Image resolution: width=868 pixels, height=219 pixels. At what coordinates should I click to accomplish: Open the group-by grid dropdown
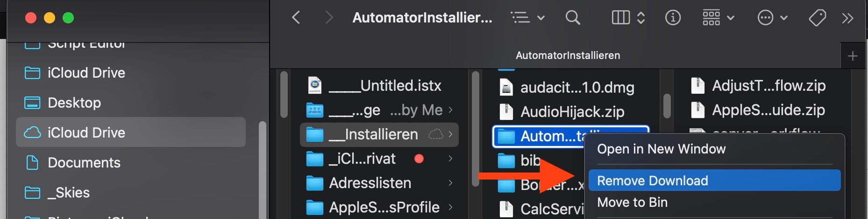coord(718,18)
